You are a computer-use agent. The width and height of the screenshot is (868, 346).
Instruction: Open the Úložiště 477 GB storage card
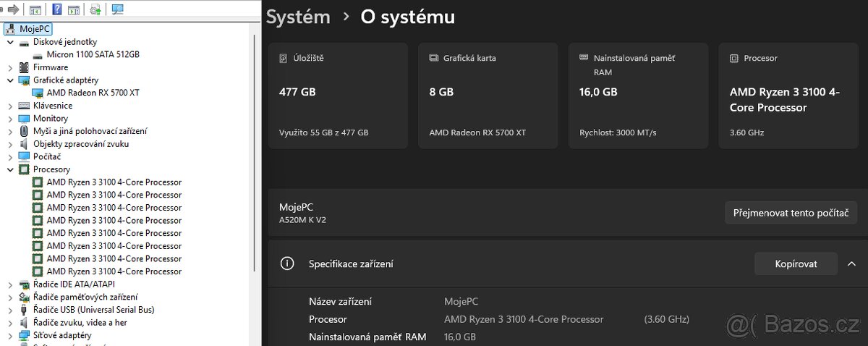pos(338,96)
